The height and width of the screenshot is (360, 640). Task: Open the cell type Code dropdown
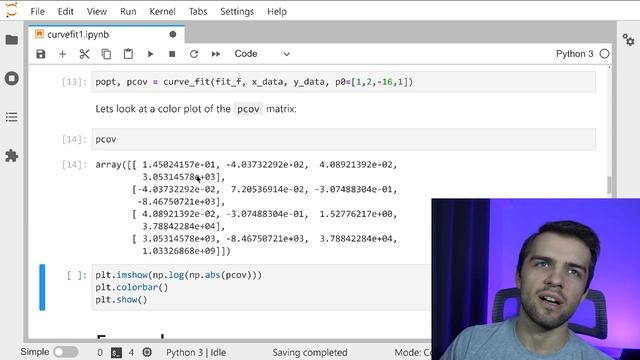click(x=262, y=54)
